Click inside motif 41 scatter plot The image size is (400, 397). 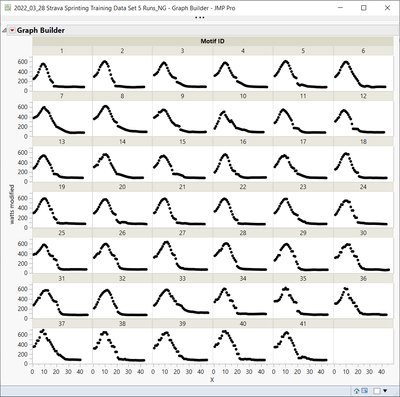[303, 346]
